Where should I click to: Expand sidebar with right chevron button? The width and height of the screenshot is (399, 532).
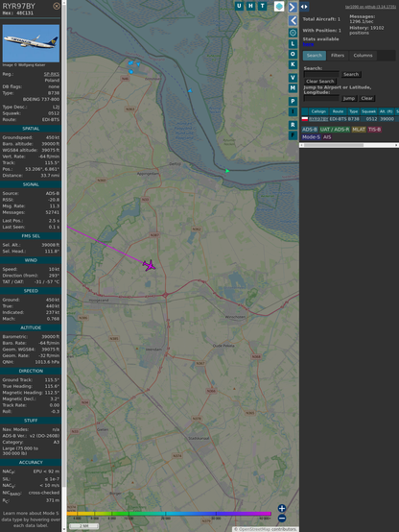(x=293, y=7)
